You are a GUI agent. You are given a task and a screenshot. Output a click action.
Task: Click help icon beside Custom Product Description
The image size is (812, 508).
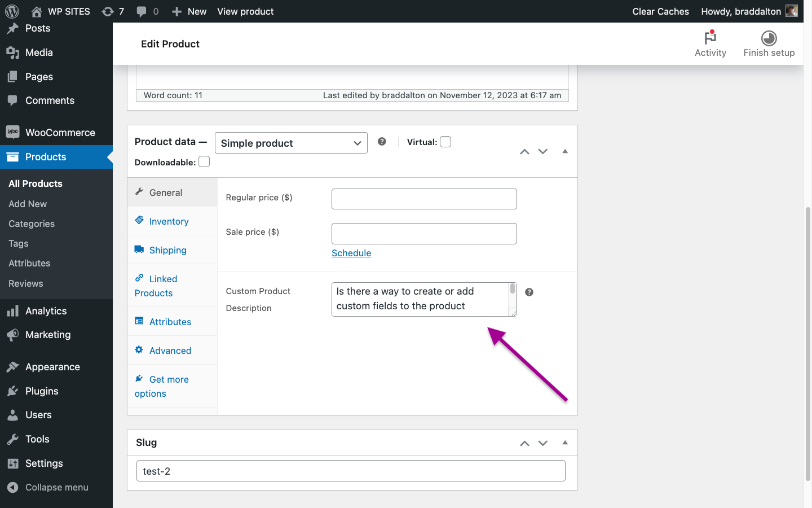[529, 292]
